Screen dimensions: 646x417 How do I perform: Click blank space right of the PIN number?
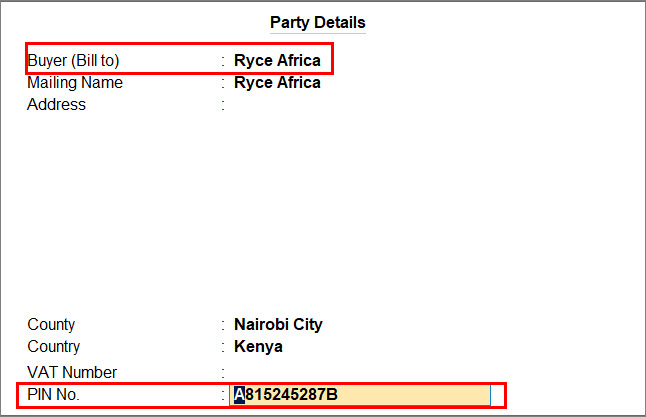(x=420, y=395)
